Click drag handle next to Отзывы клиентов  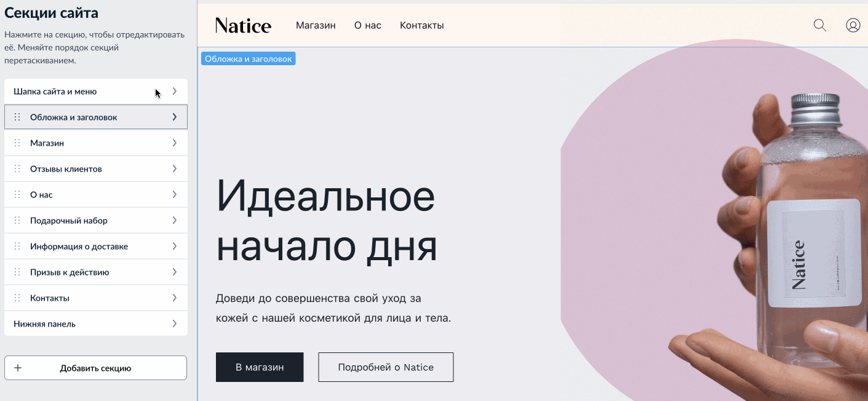pyautogui.click(x=17, y=169)
